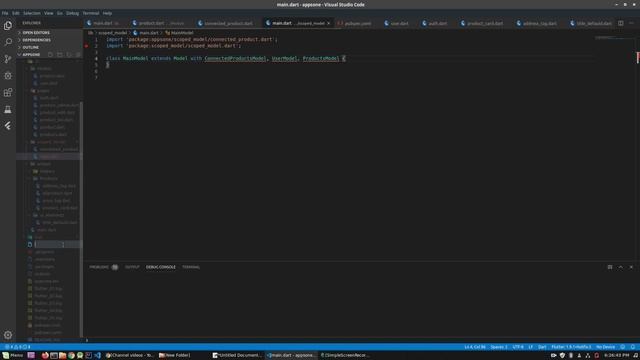Viewport: 640px width, 360px height.
Task: Open the Selection menu
Action: 31,13
